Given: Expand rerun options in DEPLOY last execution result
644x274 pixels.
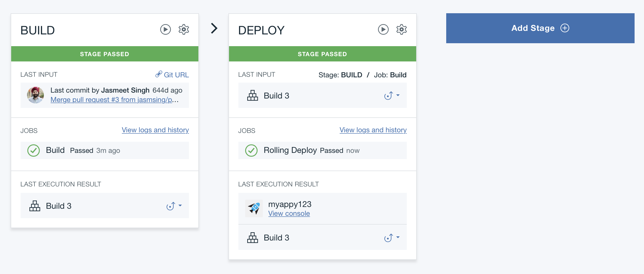Looking at the screenshot, I should point(393,238).
